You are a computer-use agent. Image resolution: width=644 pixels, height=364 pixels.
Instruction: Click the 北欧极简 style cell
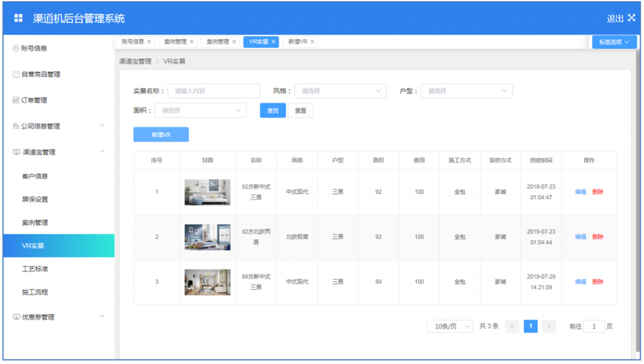pyautogui.click(x=297, y=237)
